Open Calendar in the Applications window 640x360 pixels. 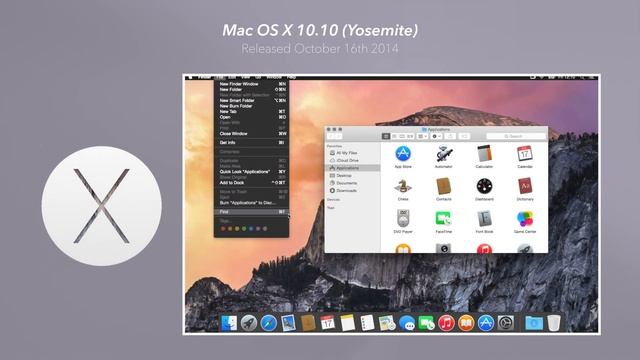[524, 153]
